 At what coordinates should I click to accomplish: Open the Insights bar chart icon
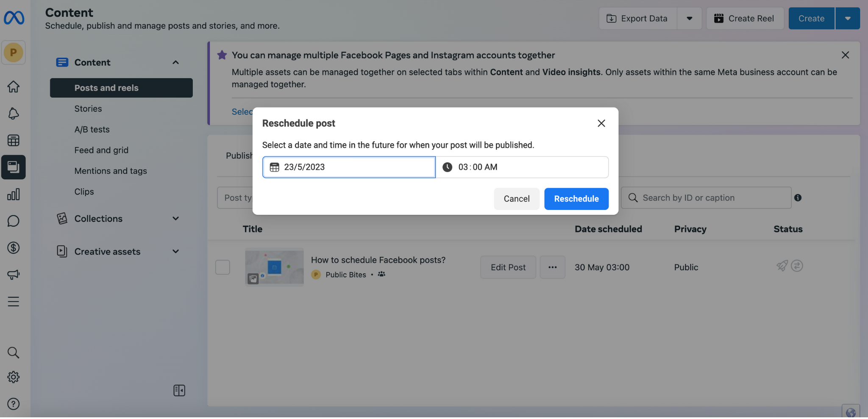pos(13,194)
